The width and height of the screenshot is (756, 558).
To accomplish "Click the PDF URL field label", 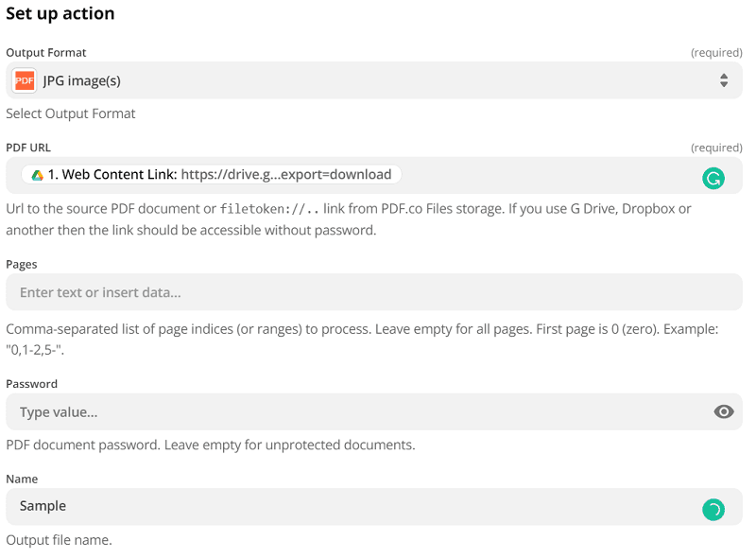I will point(28,148).
